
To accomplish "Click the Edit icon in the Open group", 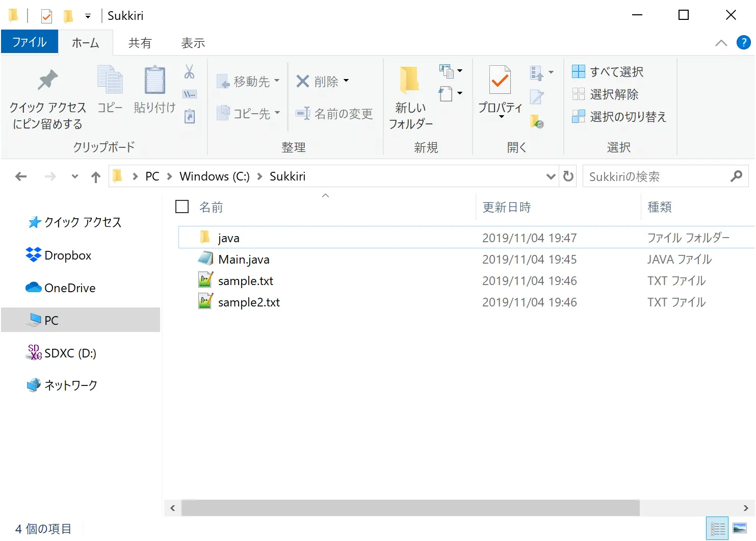I will click(x=537, y=97).
